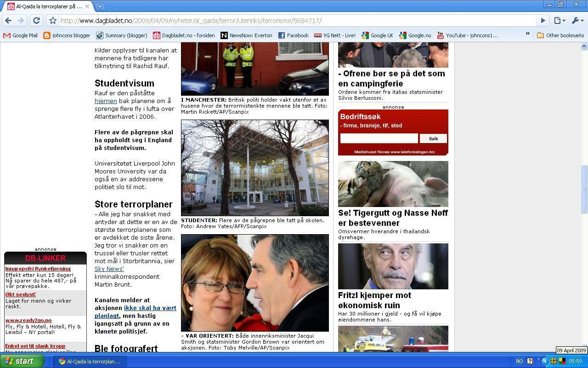Click the Bedriftssøk search input field
Image resolution: width=588 pixels, height=368 pixels.
click(379, 138)
